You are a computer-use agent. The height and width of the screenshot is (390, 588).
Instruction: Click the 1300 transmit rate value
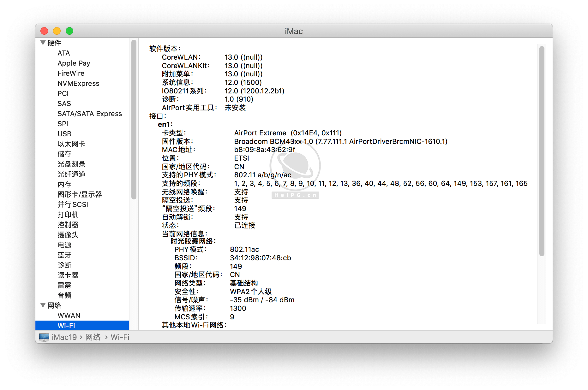238,308
